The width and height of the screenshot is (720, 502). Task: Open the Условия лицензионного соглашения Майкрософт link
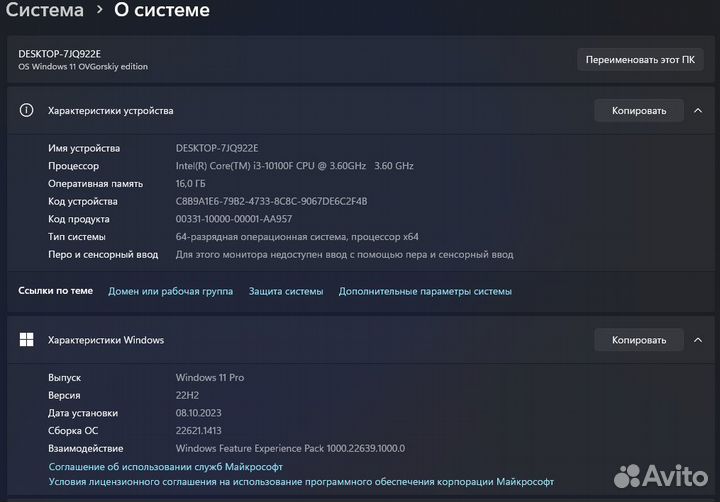[x=301, y=481]
